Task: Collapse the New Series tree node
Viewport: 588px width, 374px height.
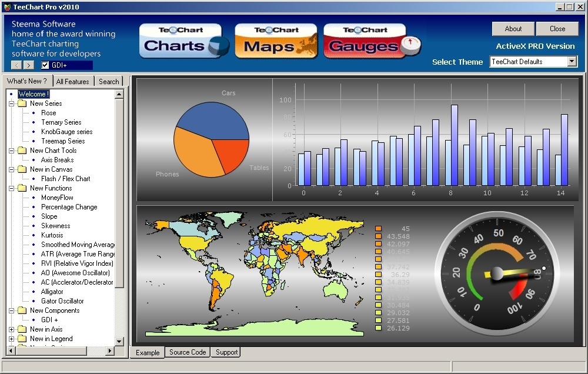Action: pyautogui.click(x=12, y=103)
